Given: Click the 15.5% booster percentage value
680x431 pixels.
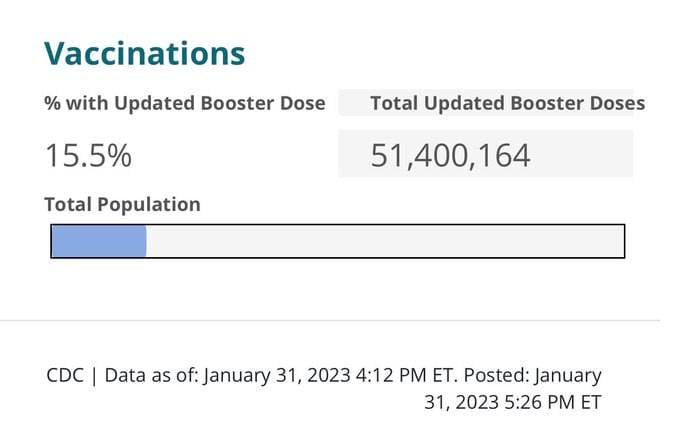Looking at the screenshot, I should (x=88, y=155).
